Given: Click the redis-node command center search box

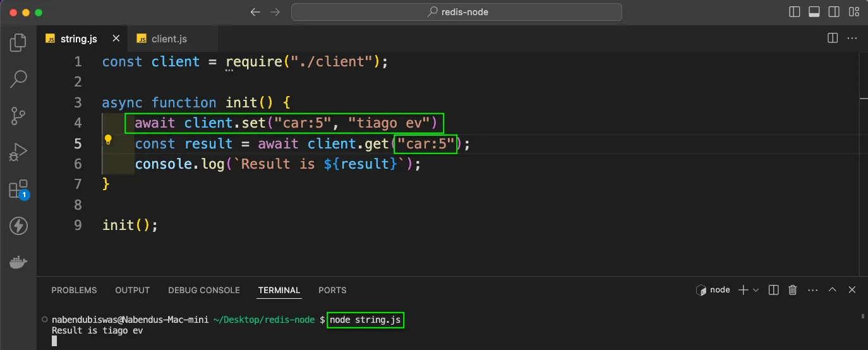Looking at the screenshot, I should pos(457,12).
